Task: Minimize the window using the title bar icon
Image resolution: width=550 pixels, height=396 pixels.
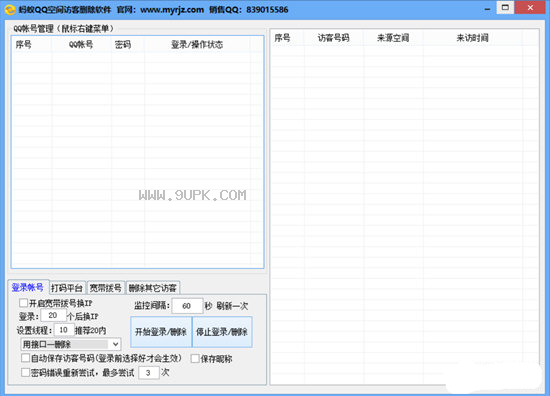Action: point(487,9)
